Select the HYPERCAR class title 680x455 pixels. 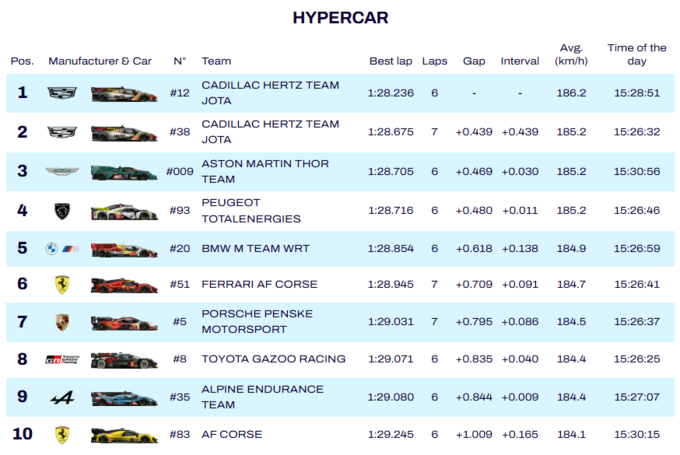click(x=340, y=18)
